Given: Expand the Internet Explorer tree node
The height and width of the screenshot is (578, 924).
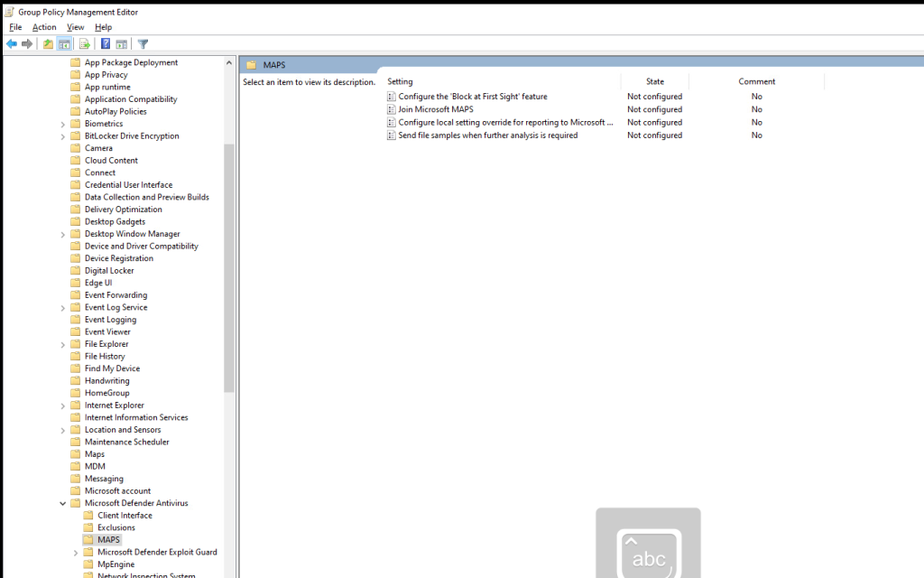Looking at the screenshot, I should [62, 406].
